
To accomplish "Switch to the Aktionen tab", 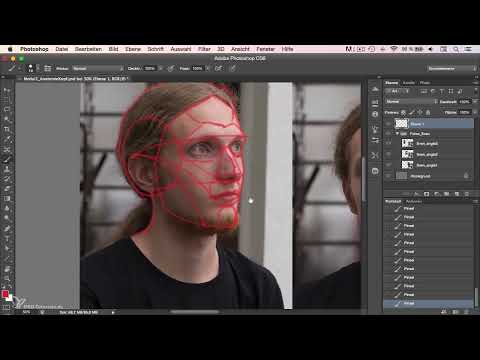I will point(414,201).
